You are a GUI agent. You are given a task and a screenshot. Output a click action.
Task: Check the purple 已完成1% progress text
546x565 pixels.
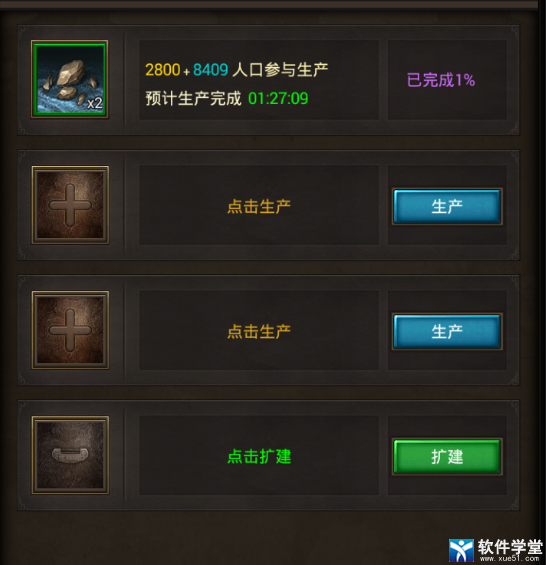coord(441,80)
